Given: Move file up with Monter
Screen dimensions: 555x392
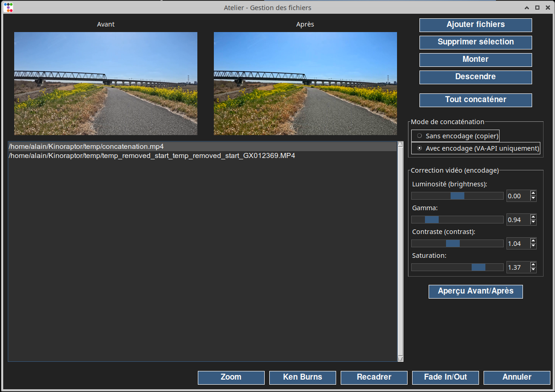Looking at the screenshot, I should 475,60.
